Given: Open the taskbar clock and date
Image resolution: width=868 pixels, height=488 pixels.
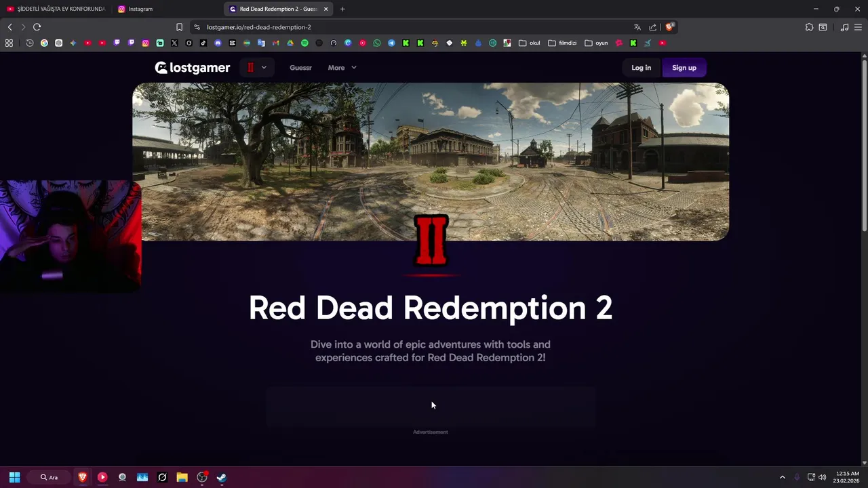Looking at the screenshot, I should click(848, 477).
